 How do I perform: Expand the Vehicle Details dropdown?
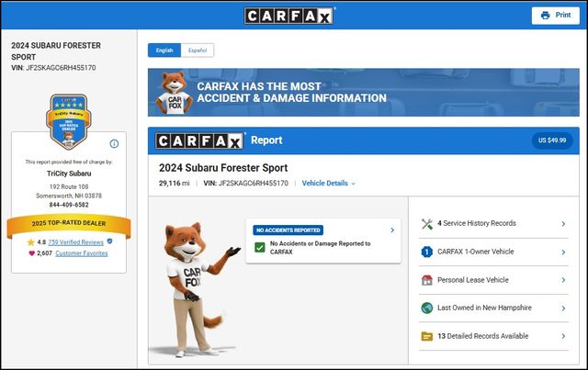pyautogui.click(x=329, y=184)
